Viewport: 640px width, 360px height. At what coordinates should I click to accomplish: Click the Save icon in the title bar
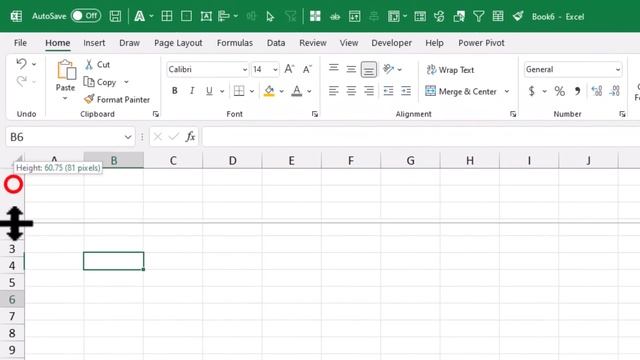[x=115, y=16]
